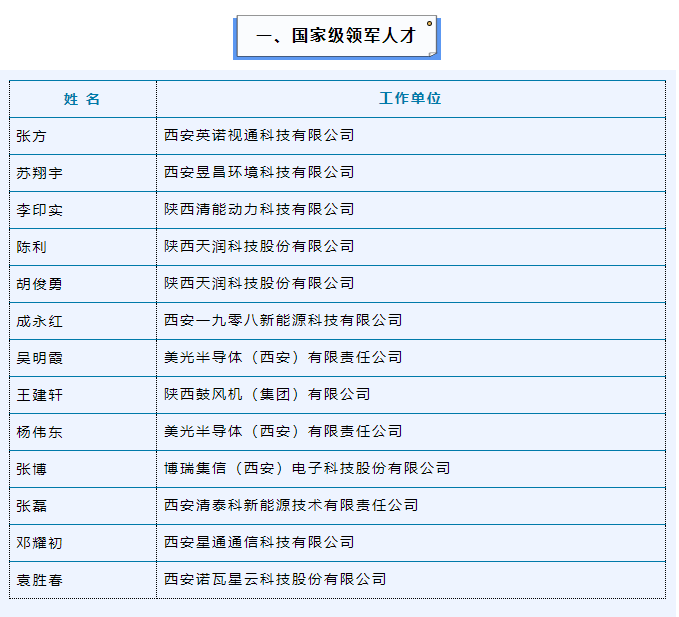Select the cell 博瑞集信（西安）电子科技股份有限公司
This screenshot has width=679, height=617.
coord(307,468)
